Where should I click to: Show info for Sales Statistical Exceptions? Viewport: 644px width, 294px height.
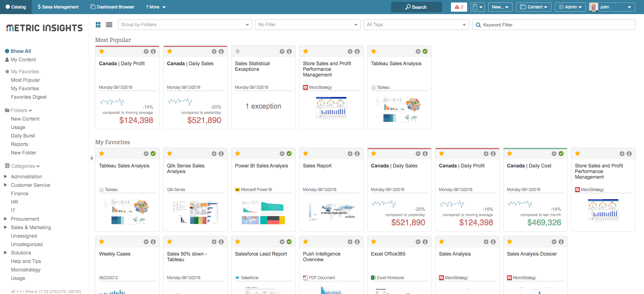(289, 51)
